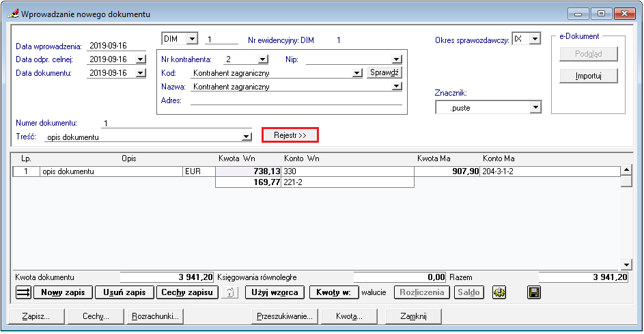Click the Rozliczenia button

[x=422, y=292]
